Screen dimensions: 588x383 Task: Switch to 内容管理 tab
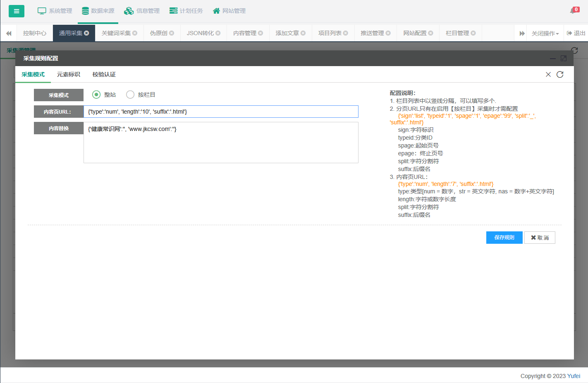pos(245,33)
